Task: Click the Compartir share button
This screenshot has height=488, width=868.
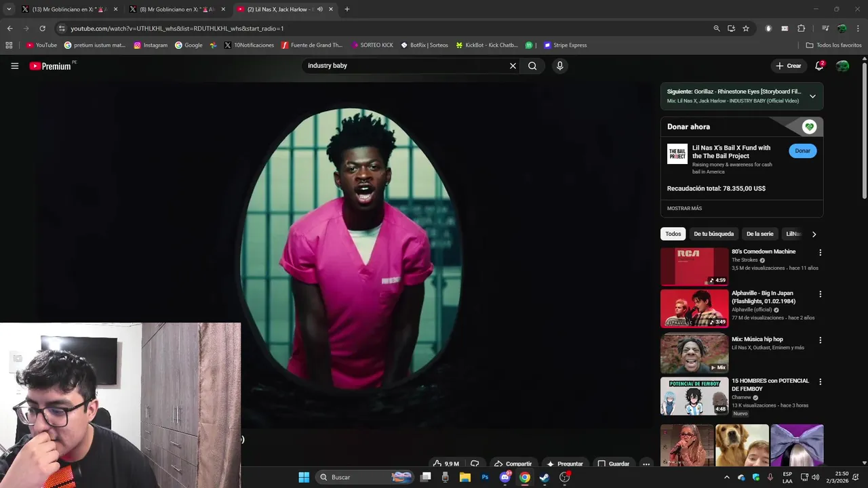Action: click(513, 464)
